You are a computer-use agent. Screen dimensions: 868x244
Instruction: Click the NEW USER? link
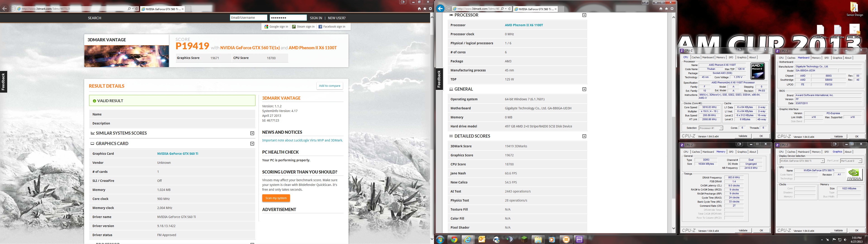pos(337,18)
